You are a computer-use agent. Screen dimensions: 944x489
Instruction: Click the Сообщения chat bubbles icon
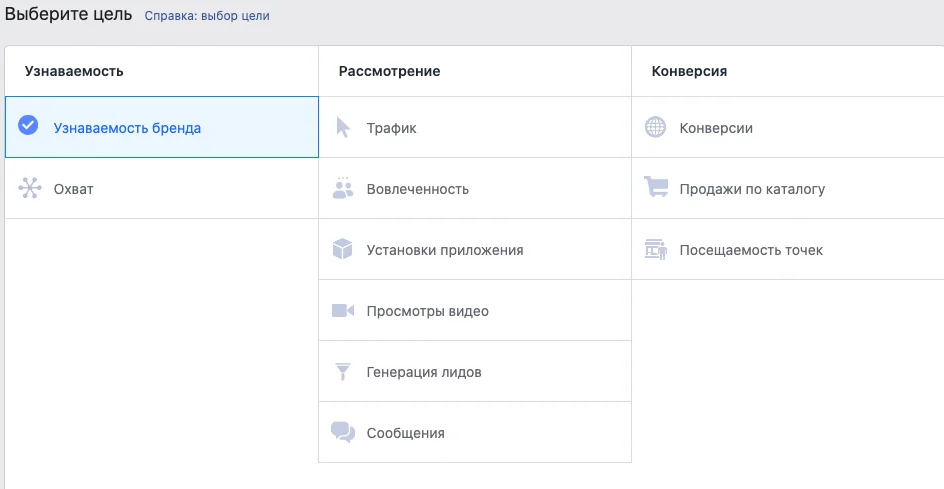pyautogui.click(x=343, y=433)
